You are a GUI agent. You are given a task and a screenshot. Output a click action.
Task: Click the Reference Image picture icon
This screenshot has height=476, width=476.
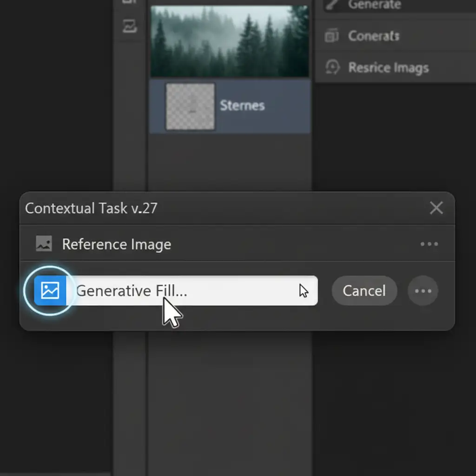pos(44,244)
